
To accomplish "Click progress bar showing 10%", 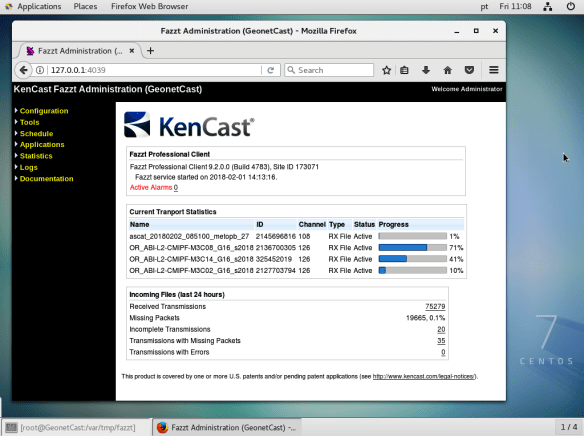I will (x=413, y=270).
